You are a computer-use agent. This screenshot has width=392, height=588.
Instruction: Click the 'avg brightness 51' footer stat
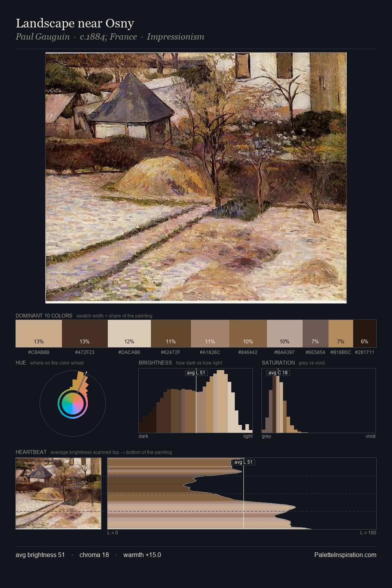click(40, 555)
